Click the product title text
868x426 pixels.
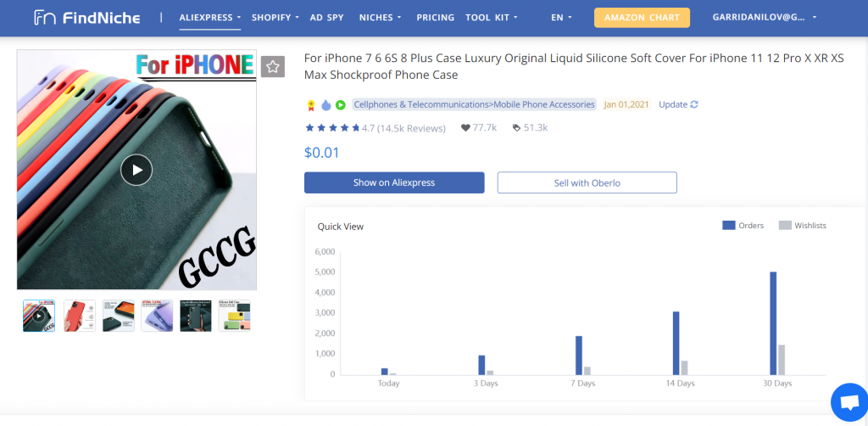574,66
